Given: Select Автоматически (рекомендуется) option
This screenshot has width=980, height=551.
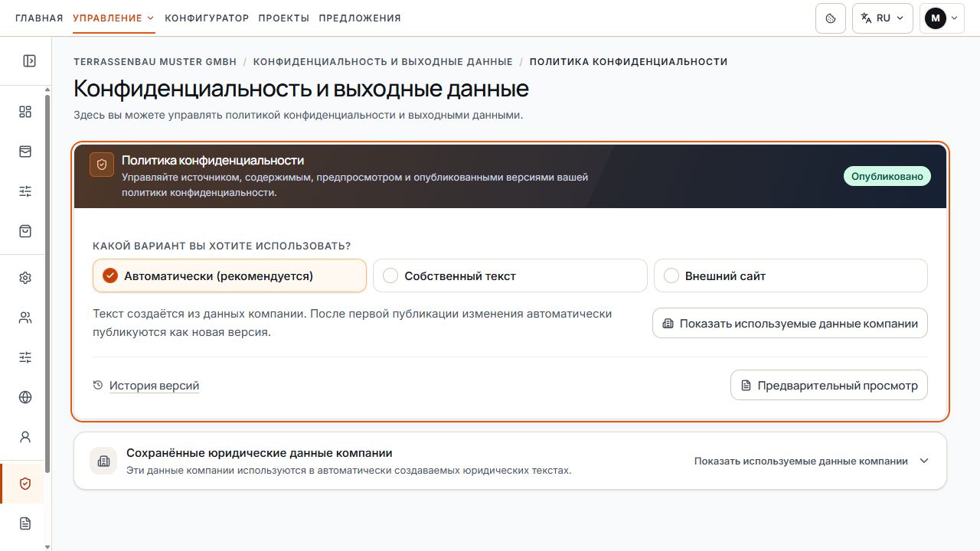Looking at the screenshot, I should coord(230,275).
